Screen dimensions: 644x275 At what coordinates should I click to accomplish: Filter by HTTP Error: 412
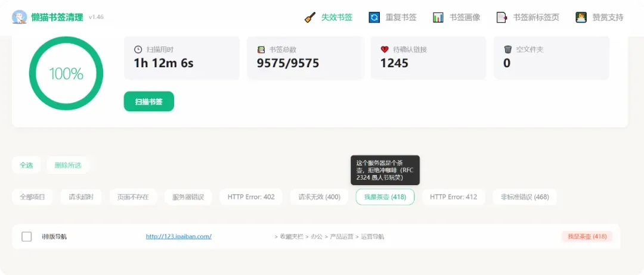(x=453, y=197)
